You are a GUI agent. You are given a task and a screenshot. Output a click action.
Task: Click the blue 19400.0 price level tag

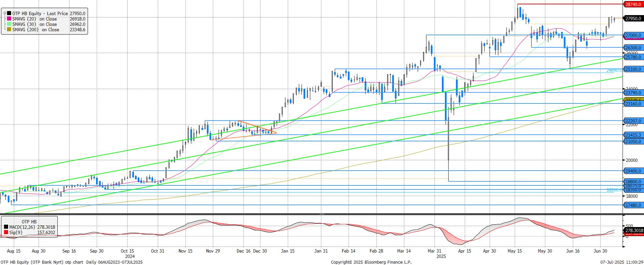point(633,171)
